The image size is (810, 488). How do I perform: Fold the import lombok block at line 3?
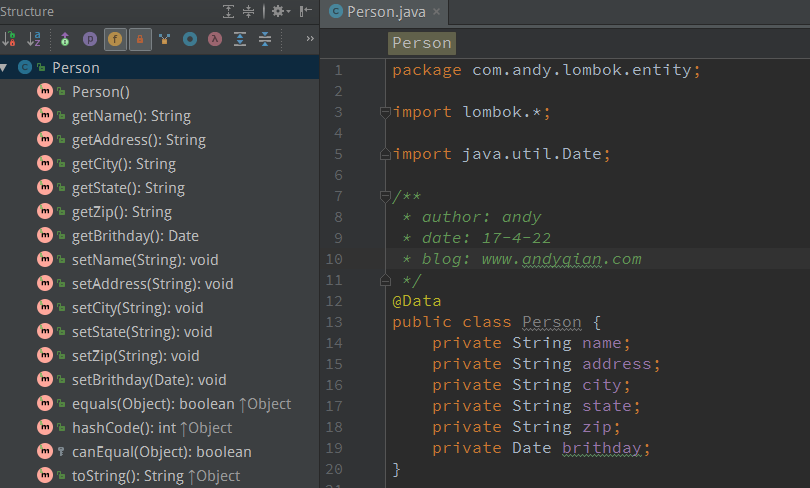(x=385, y=112)
